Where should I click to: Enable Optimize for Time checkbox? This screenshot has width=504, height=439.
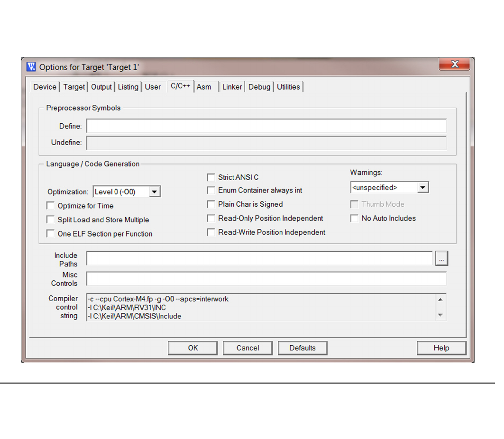(x=50, y=205)
